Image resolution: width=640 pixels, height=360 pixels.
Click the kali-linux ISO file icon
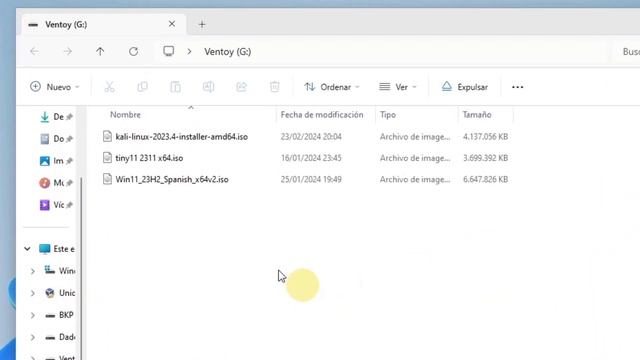click(x=107, y=136)
